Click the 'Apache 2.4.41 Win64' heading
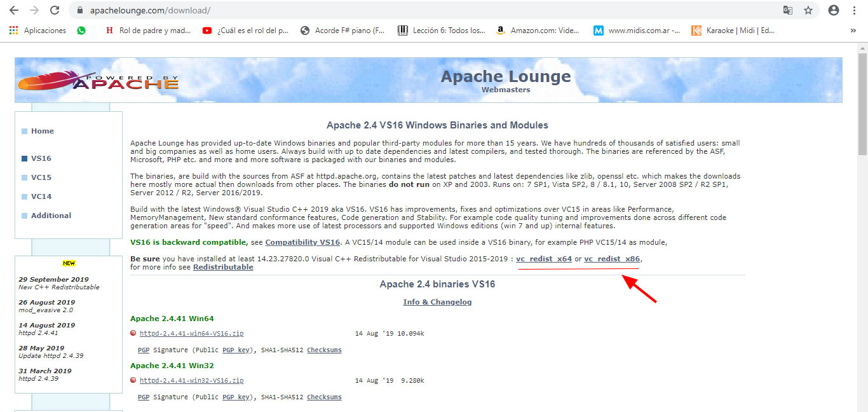The image size is (868, 412). tap(172, 319)
